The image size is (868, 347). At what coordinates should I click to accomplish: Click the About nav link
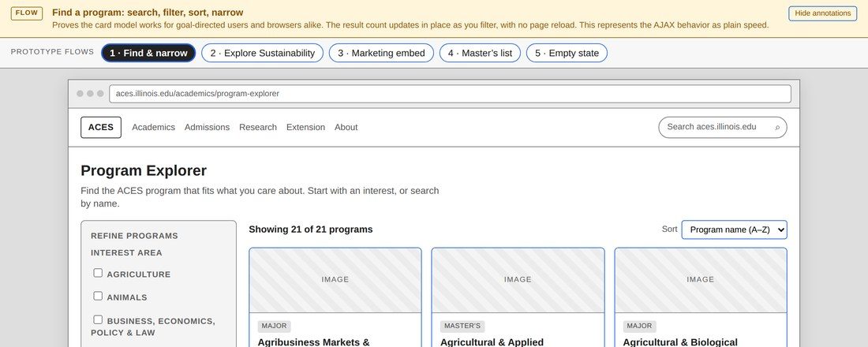[x=346, y=127]
